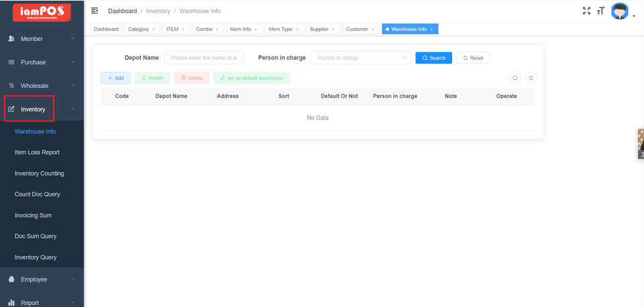
Task: Click the Reset button
Action: 473,58
